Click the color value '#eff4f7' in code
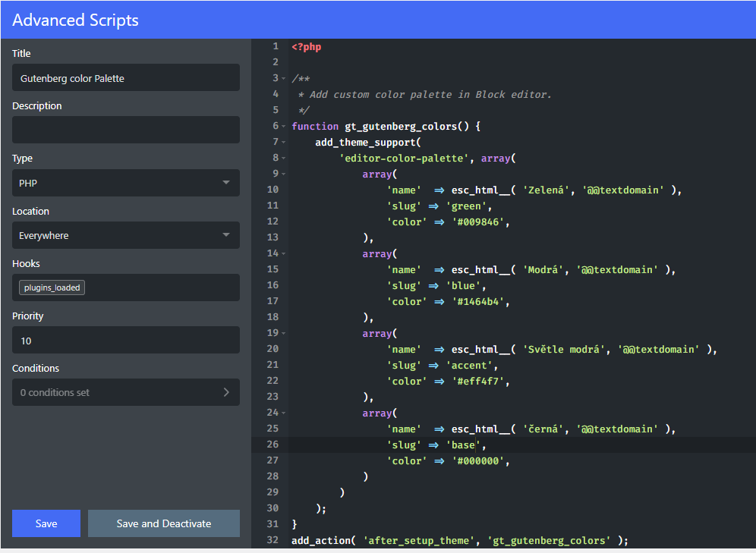Screen dimensions: 756x553 (477, 381)
